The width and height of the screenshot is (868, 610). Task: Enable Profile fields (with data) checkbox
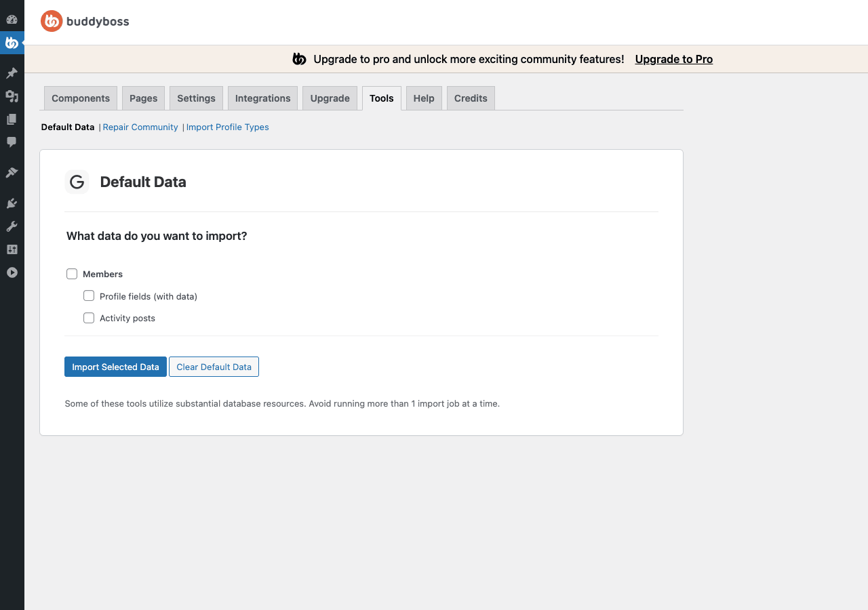click(89, 296)
